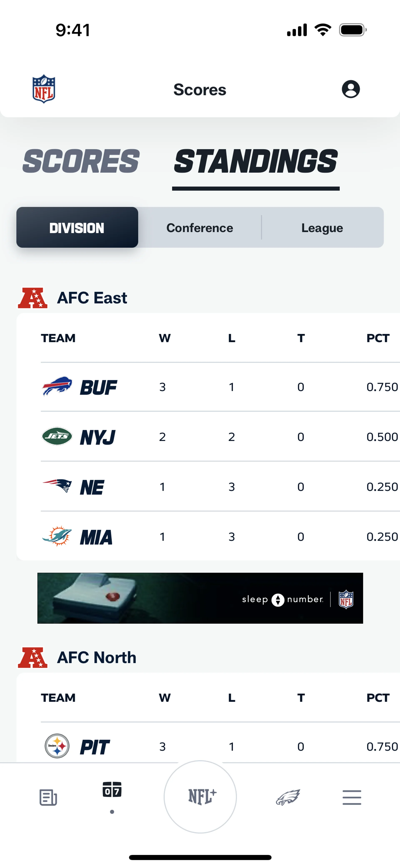Switch to the SCORES tab
This screenshot has height=868, width=400.
[81, 161]
